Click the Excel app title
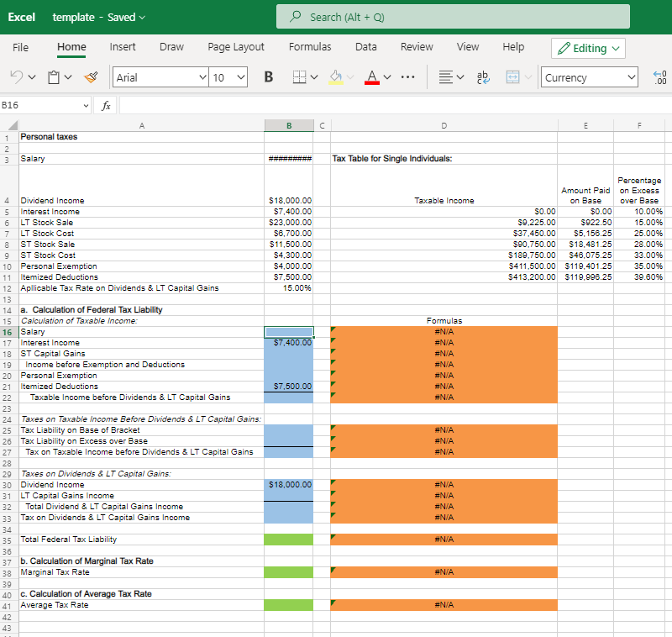Viewport: 672px width, 637px height. [x=22, y=17]
